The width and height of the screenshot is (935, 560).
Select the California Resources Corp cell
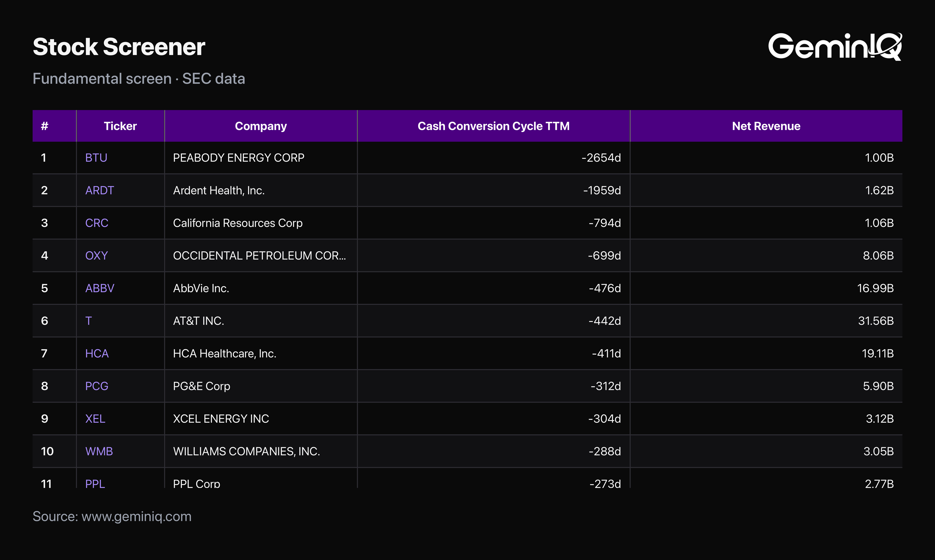click(x=261, y=223)
